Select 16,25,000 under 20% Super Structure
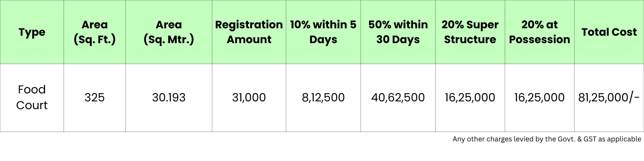The image size is (644, 161). 470,97
